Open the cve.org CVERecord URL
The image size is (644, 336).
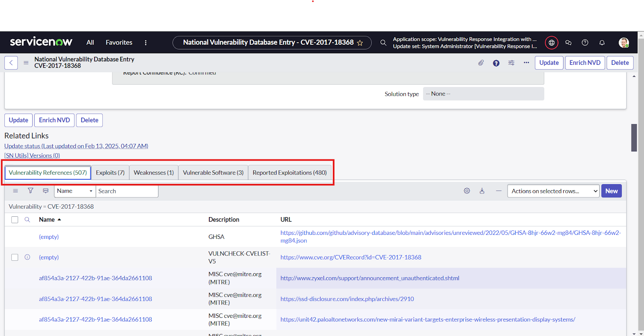351,257
